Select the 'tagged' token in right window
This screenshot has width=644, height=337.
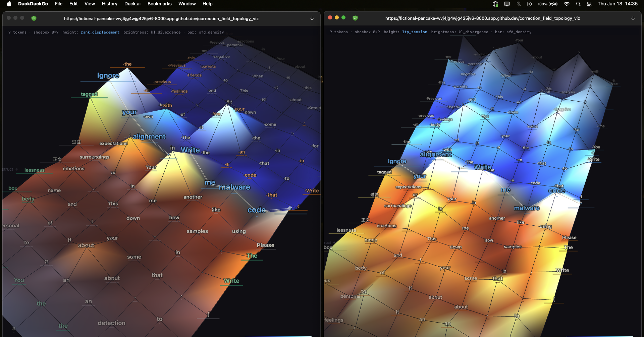pyautogui.click(x=384, y=172)
